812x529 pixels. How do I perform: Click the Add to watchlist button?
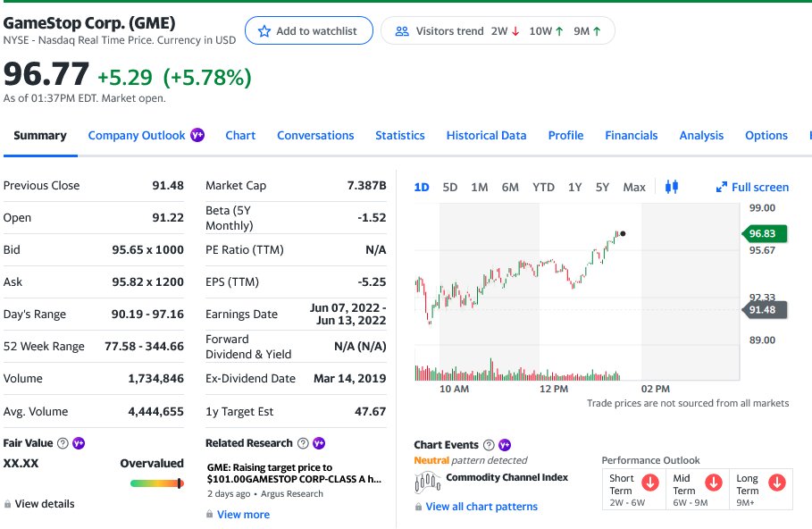309,30
